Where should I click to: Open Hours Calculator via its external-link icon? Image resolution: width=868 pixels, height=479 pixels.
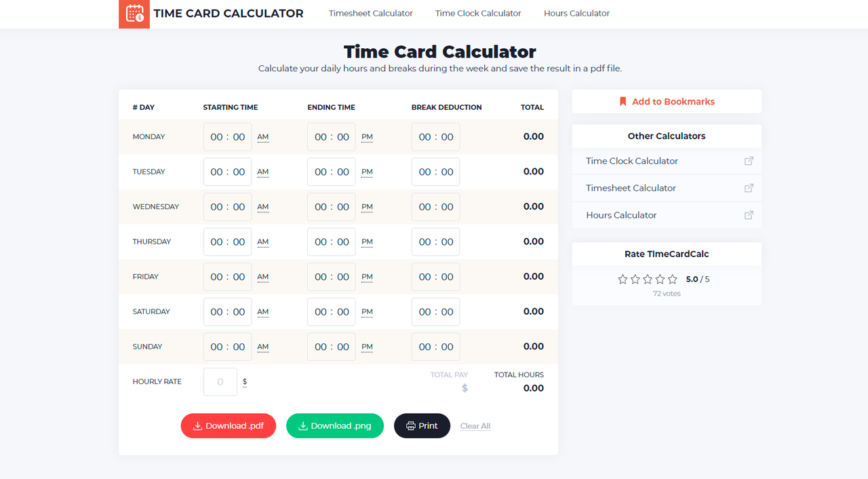749,215
